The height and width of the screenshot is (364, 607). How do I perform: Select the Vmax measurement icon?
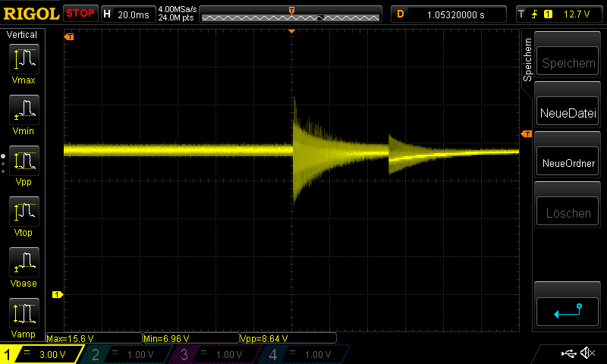[23, 59]
